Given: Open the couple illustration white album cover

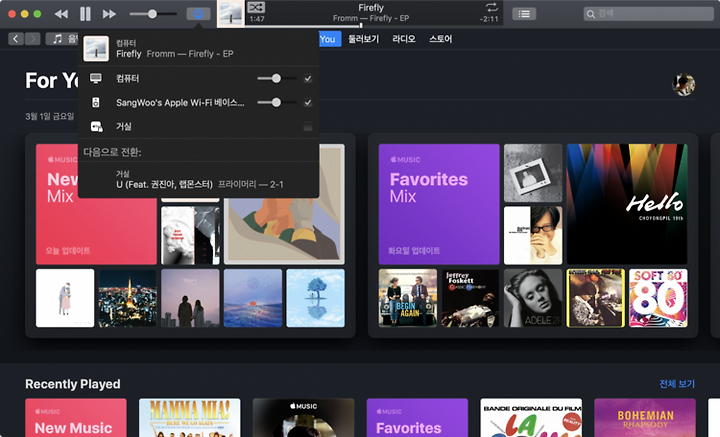Looking at the screenshot, I should (65, 298).
